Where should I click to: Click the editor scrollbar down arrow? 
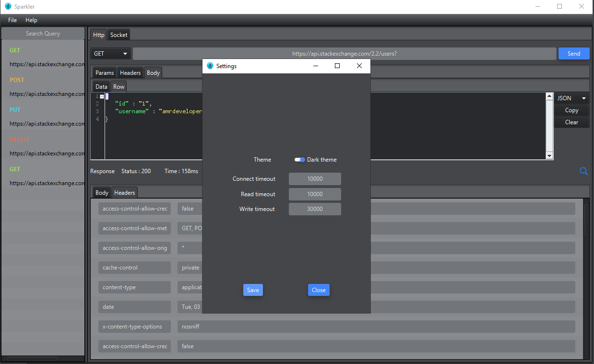[550, 156]
